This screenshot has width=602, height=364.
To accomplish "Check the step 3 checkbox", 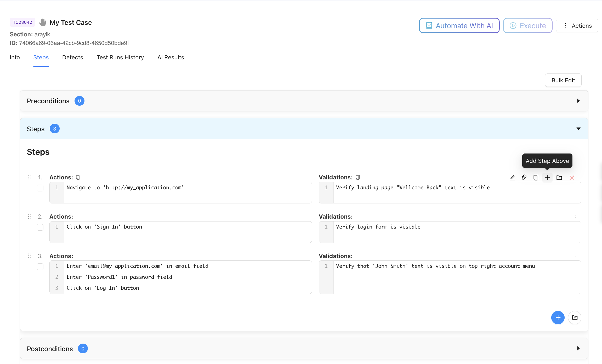I will (x=40, y=267).
